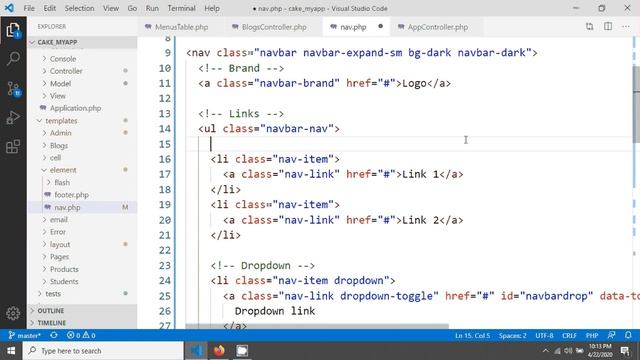Open the File menu
The image size is (640, 360).
pyautogui.click(x=29, y=8)
